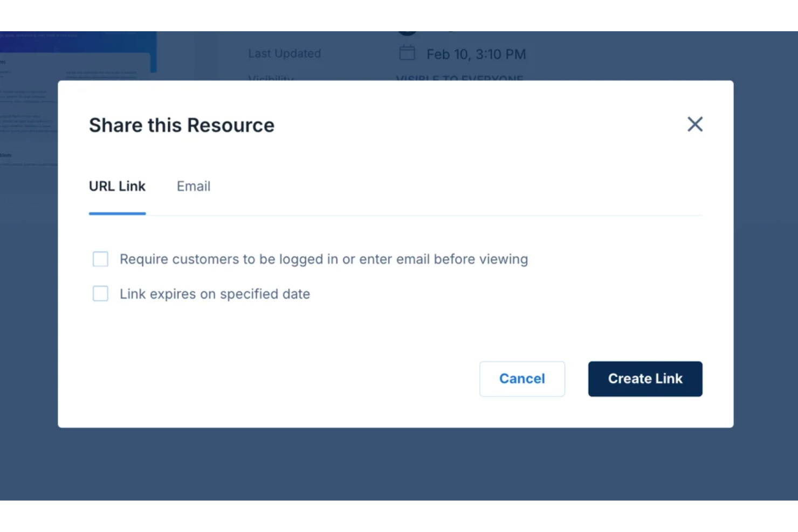Select the URL Link tab
798x532 pixels.
click(117, 186)
